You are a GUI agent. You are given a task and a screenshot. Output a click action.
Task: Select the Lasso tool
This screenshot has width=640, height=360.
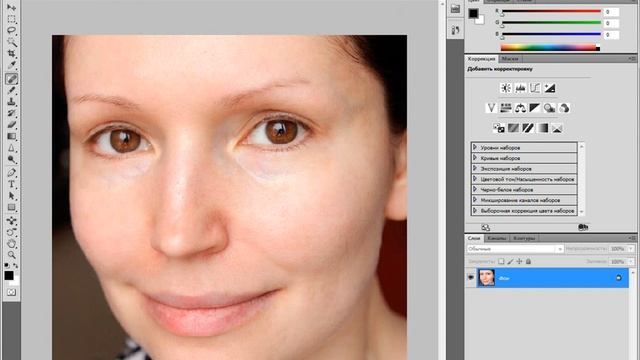pos(11,30)
